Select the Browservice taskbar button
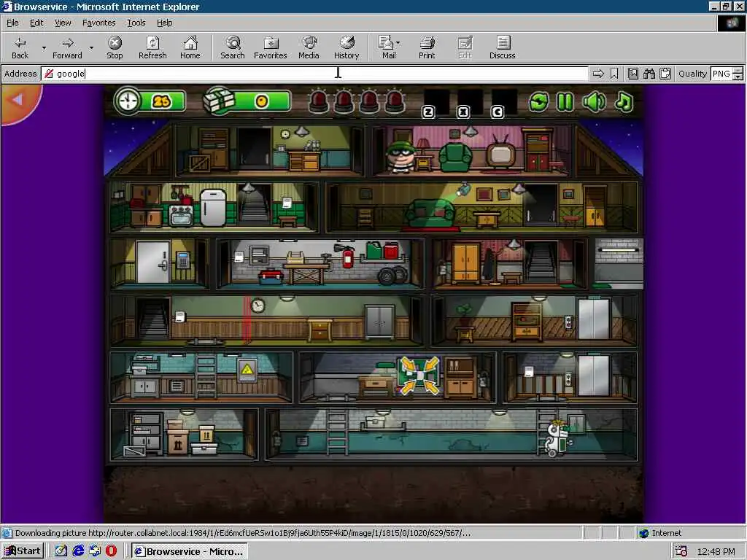This screenshot has height=560, width=747. pos(190,551)
